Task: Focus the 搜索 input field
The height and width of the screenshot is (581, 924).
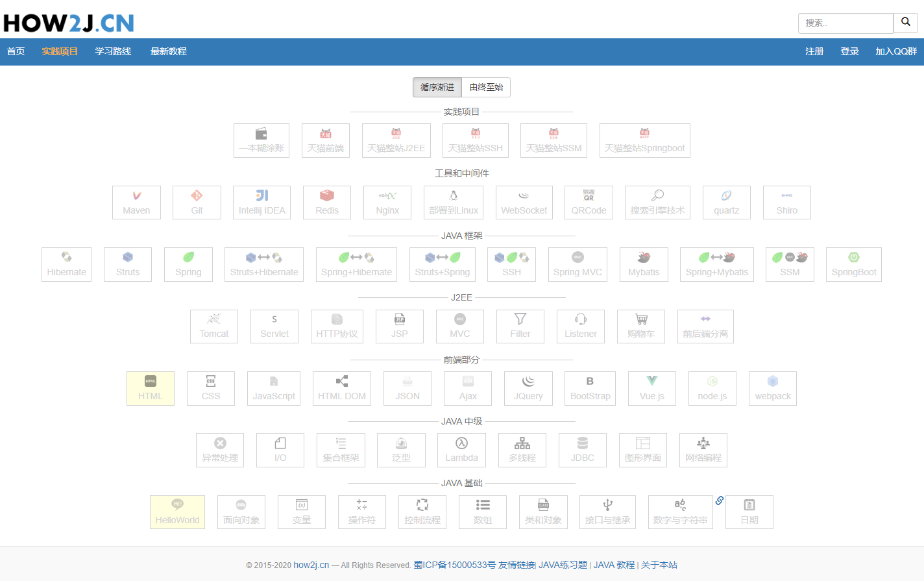Action: 846,23
